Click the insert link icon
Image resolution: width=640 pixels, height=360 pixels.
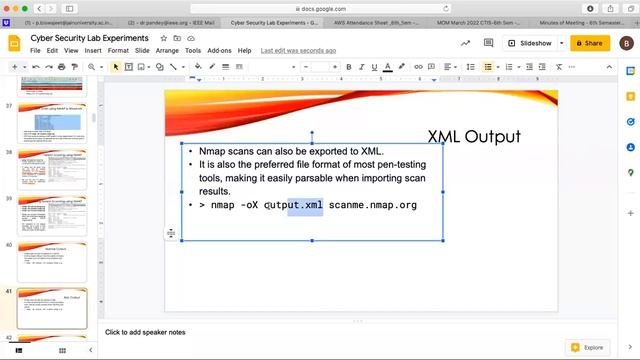pyautogui.click(x=418, y=67)
